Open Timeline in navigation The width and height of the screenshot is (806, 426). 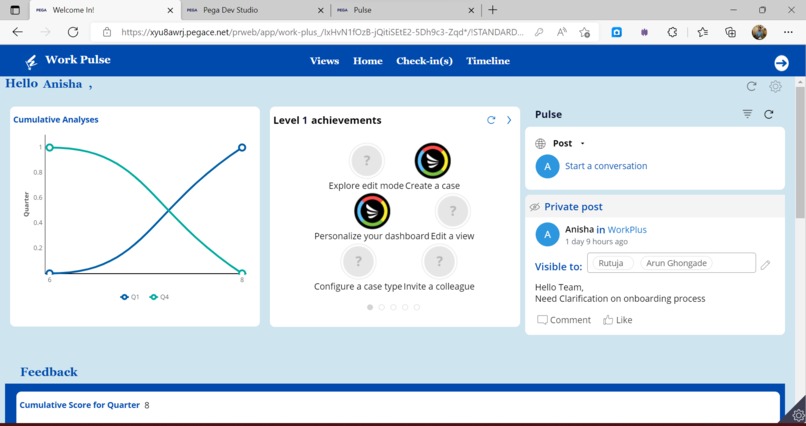pos(488,61)
